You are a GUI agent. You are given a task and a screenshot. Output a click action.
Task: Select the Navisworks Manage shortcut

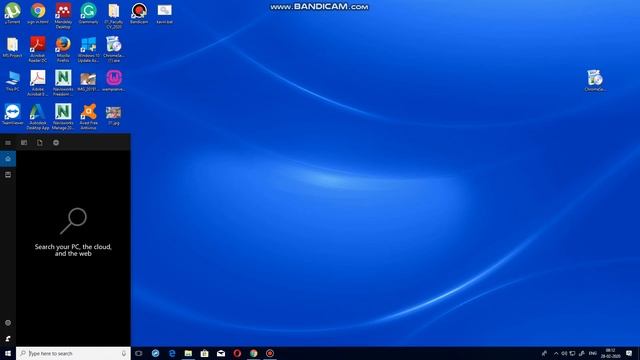[x=63, y=117]
